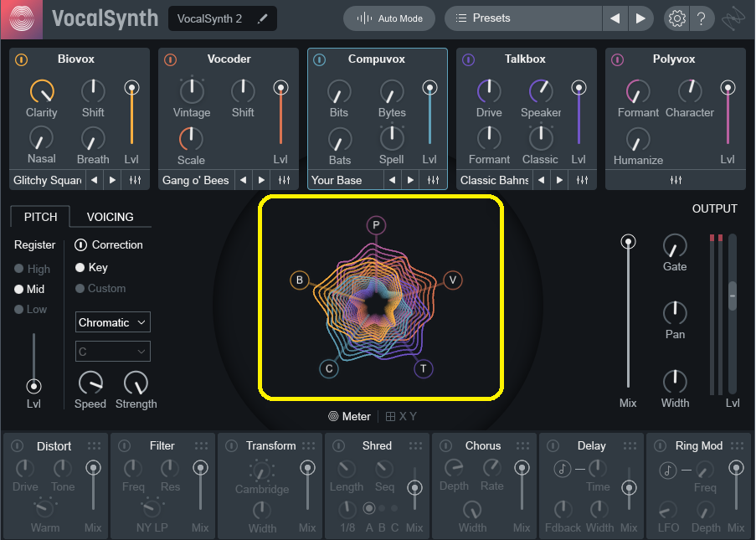The height and width of the screenshot is (540, 756).
Task: Select the previous Vocoder preset arrow
Action: click(244, 180)
